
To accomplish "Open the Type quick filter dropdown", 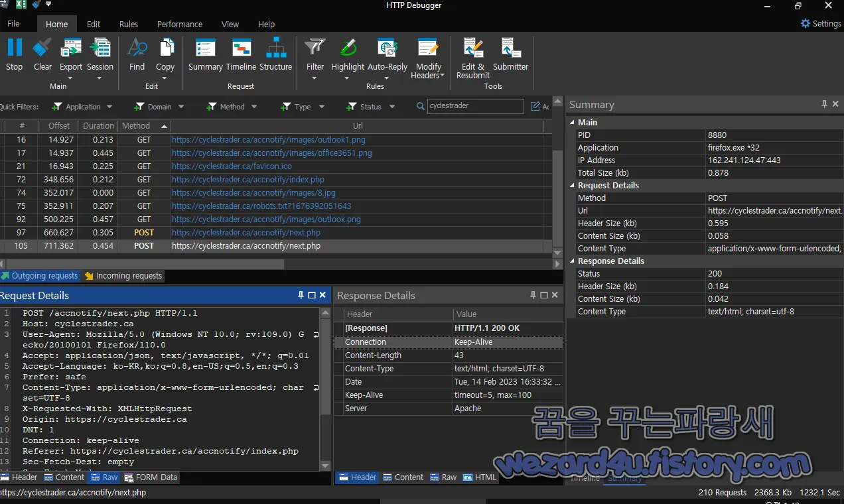I will [322, 107].
